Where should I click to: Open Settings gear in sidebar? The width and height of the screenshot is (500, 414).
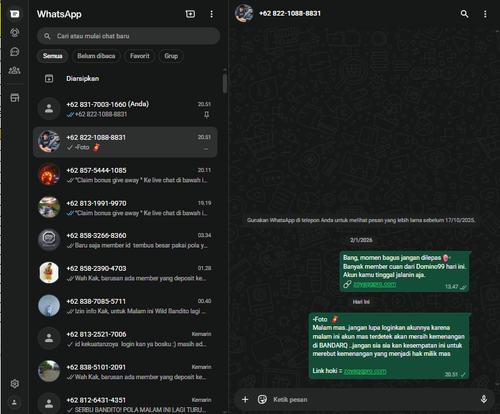15,384
